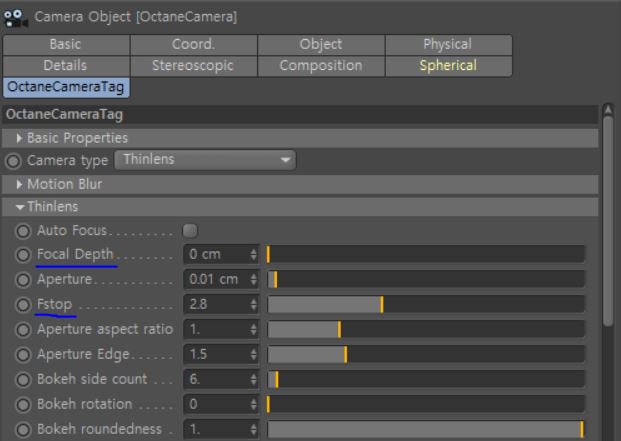Click the Bokeh side count slider
The height and width of the screenshot is (441, 621).
click(426, 379)
